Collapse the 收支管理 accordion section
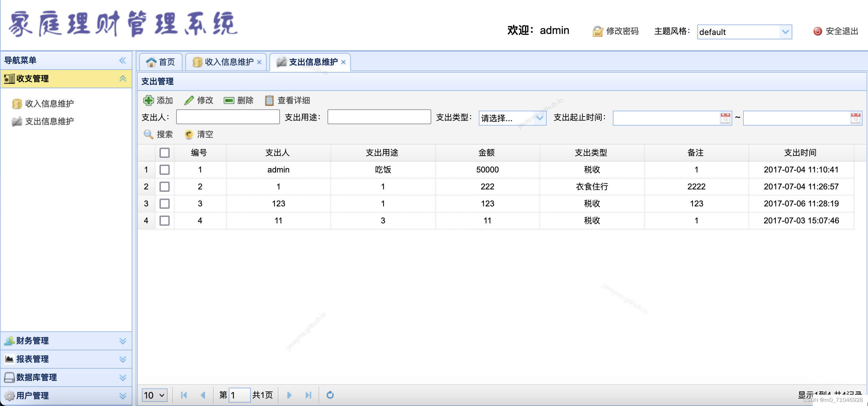This screenshot has width=868, height=406. click(122, 79)
